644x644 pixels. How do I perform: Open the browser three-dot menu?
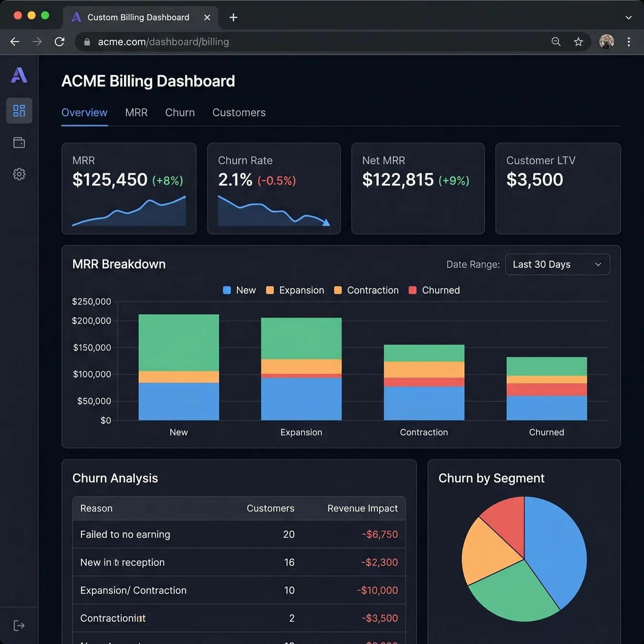click(629, 42)
